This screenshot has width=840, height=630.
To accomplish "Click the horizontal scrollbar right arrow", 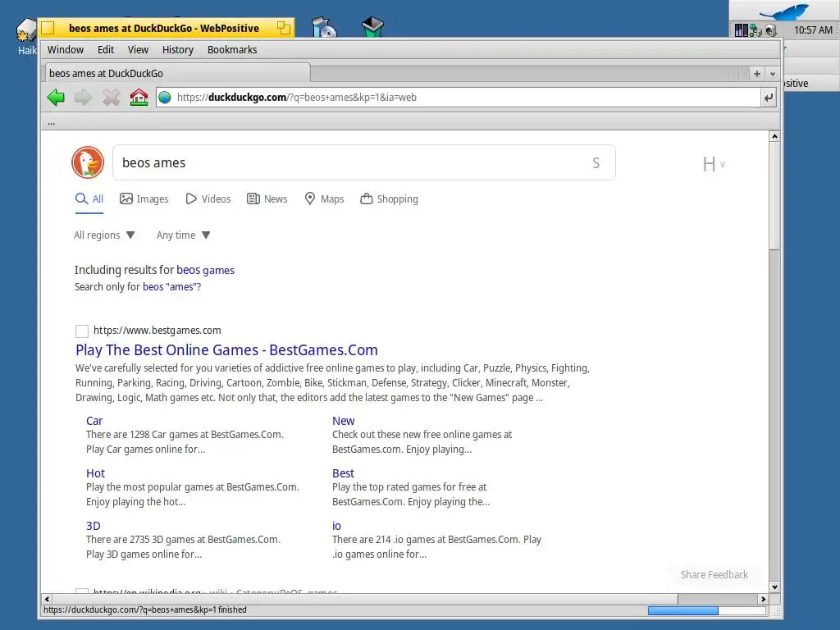I will coord(764,599).
